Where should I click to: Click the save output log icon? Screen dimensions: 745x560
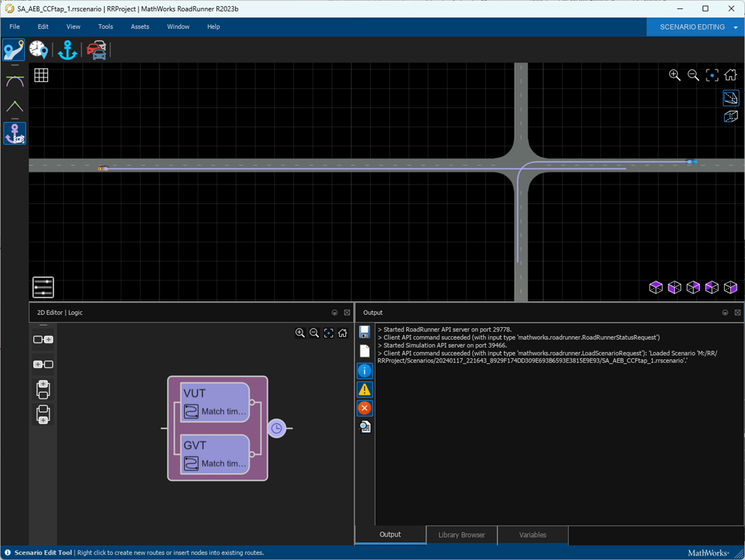[365, 332]
